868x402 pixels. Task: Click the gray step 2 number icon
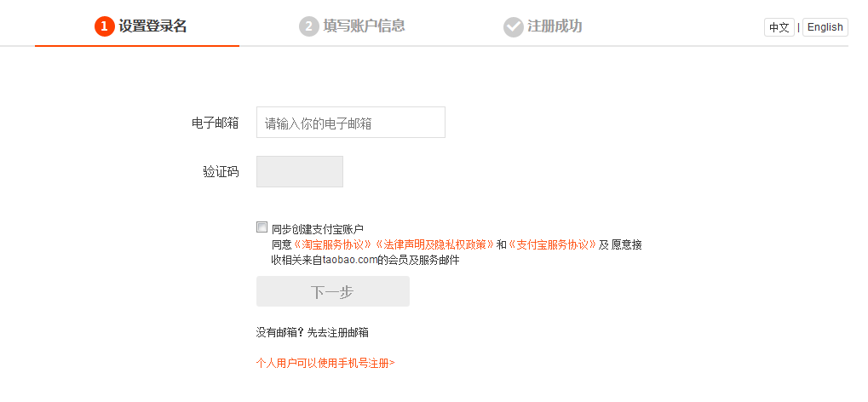(x=308, y=26)
